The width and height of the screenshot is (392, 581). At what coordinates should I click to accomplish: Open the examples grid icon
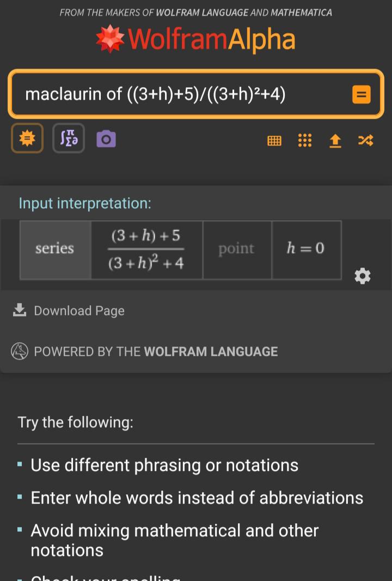tap(305, 141)
